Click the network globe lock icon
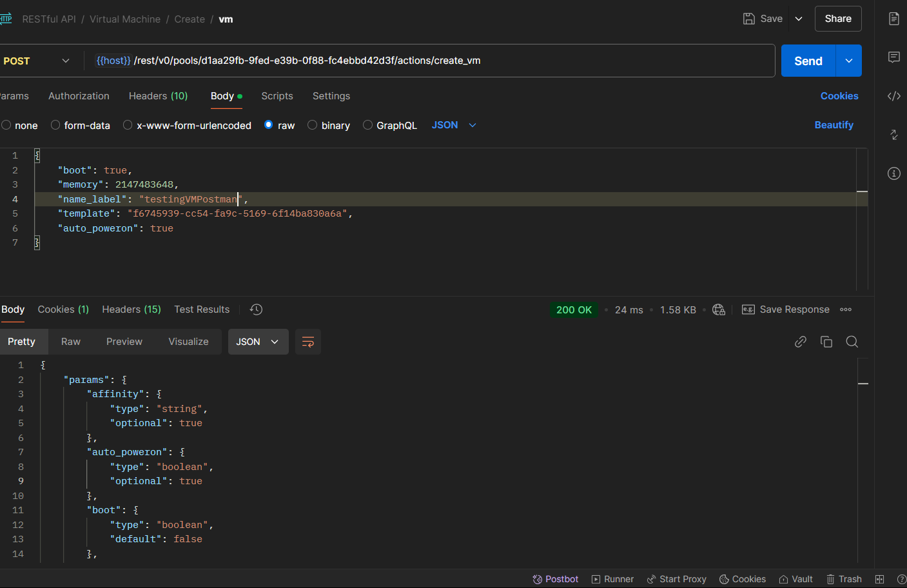 coord(719,310)
